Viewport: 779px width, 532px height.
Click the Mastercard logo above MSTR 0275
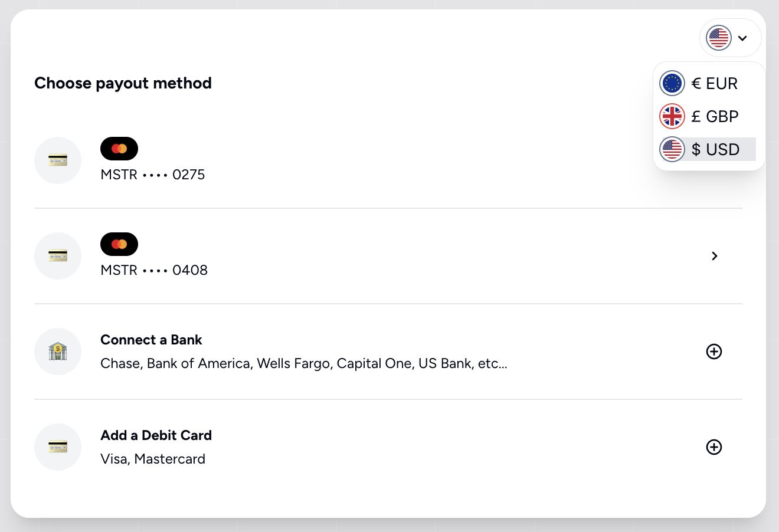pyautogui.click(x=119, y=149)
